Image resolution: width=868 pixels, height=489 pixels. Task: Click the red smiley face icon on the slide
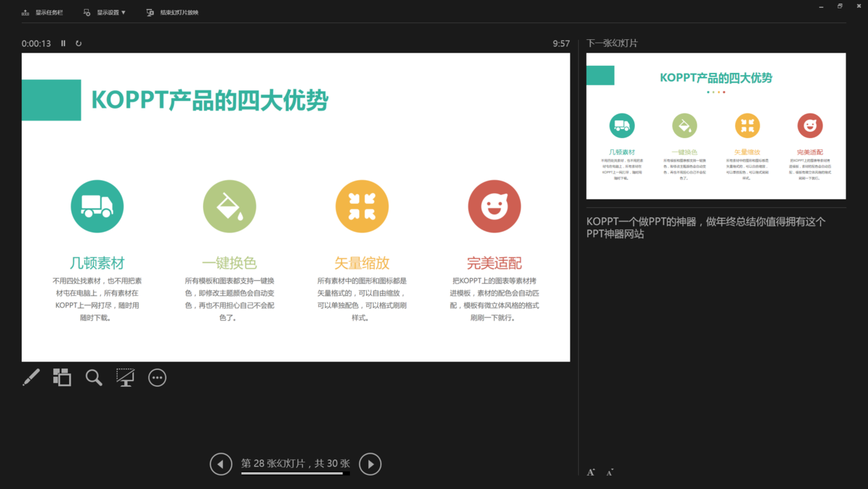click(494, 207)
